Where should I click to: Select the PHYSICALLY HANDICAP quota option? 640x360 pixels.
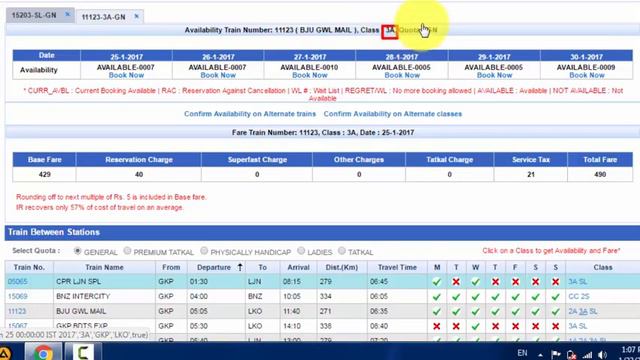tap(204, 251)
